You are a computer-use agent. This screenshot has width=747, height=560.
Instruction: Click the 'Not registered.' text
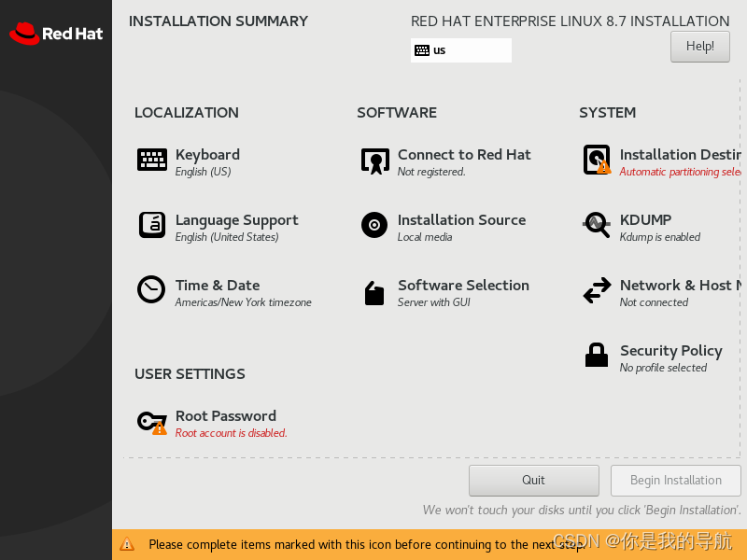431,172
